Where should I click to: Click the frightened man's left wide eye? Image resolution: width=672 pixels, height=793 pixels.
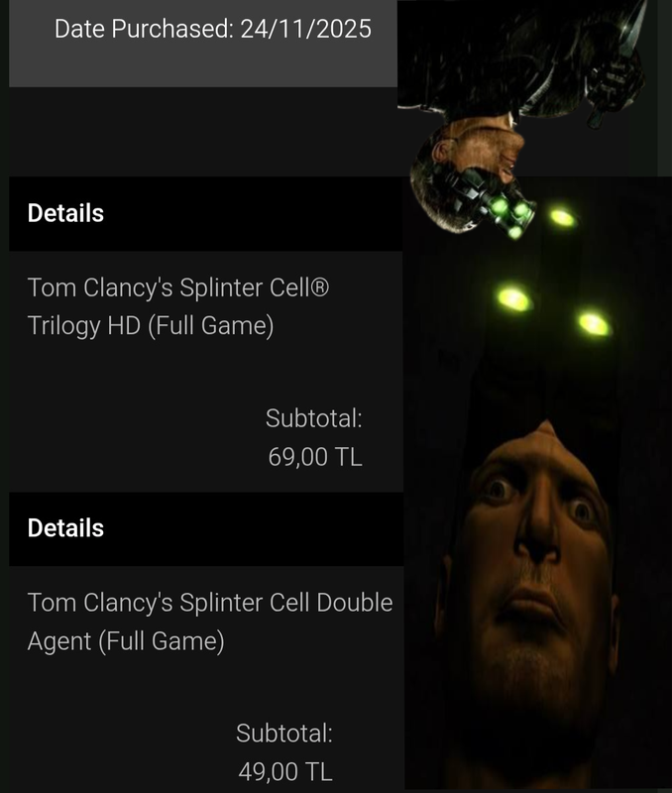(499, 488)
